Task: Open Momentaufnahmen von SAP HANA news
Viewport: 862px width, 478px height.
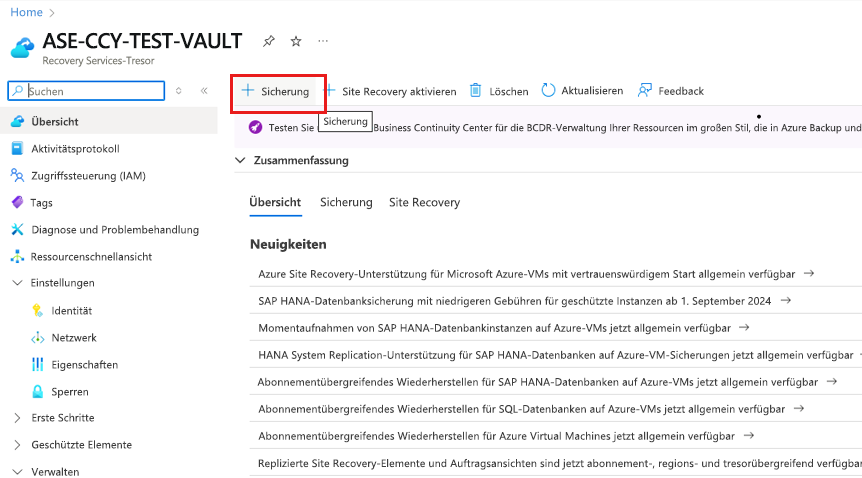Action: click(495, 328)
